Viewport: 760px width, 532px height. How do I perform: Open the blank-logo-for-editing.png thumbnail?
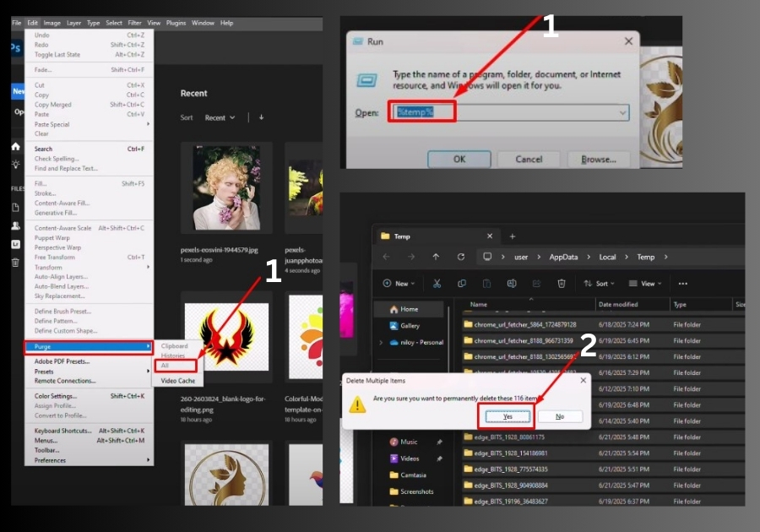tap(227, 337)
